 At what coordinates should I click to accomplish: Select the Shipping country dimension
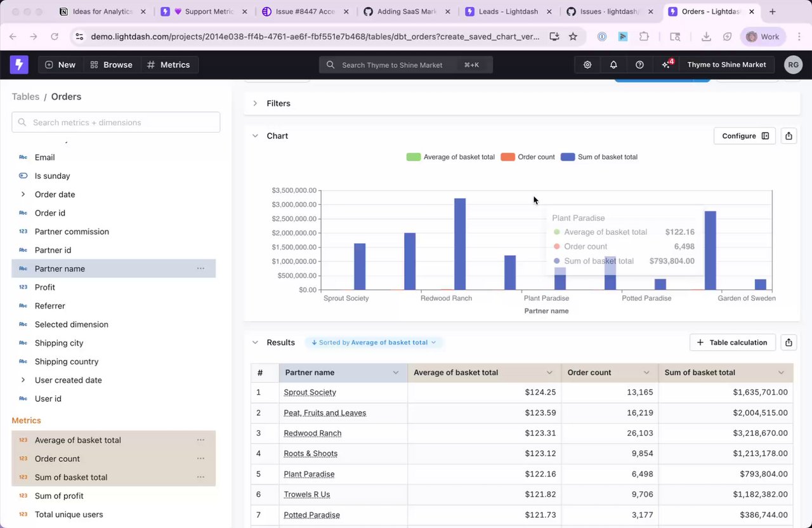click(x=114, y=361)
